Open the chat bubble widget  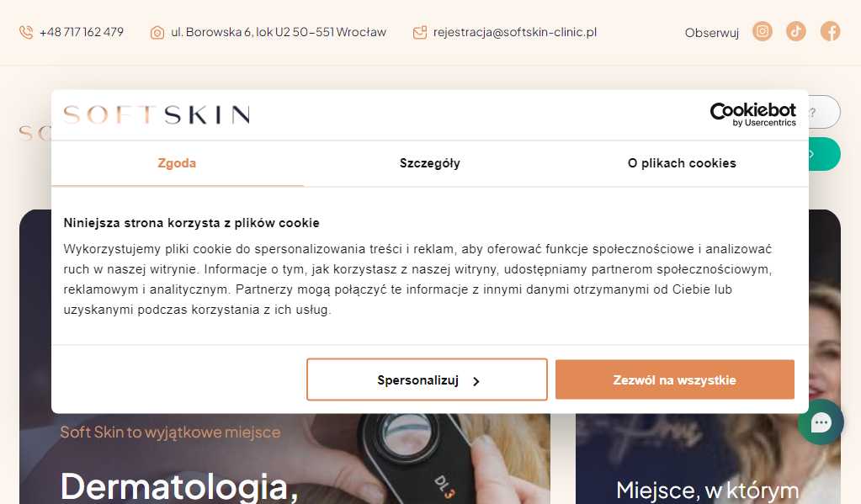pyautogui.click(x=821, y=422)
